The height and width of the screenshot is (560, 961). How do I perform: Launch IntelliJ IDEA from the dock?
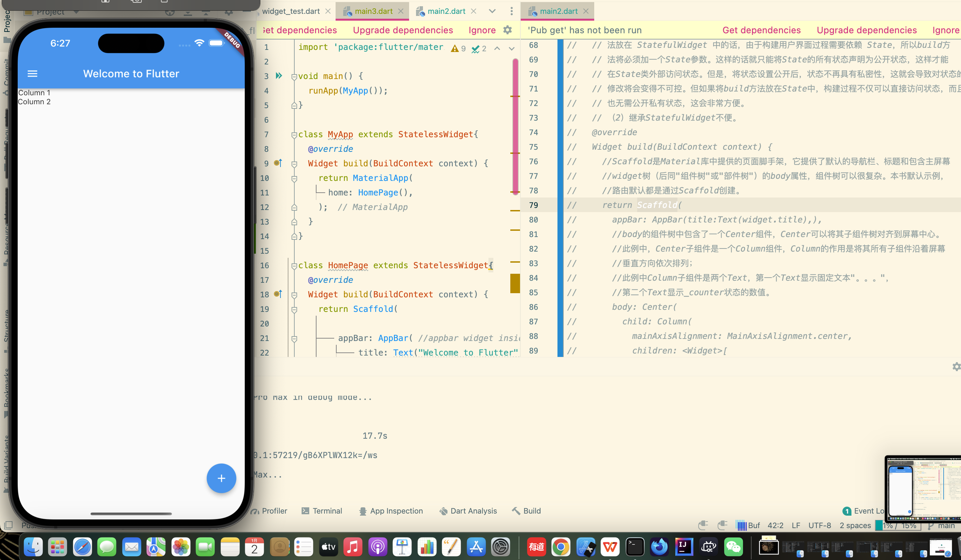pos(684,547)
